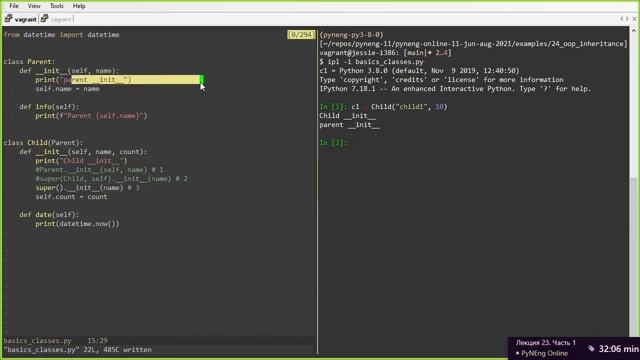Click the 'print(datetime.now())' line
Screen dimensions: 640x360
pyautogui.click(x=77, y=223)
